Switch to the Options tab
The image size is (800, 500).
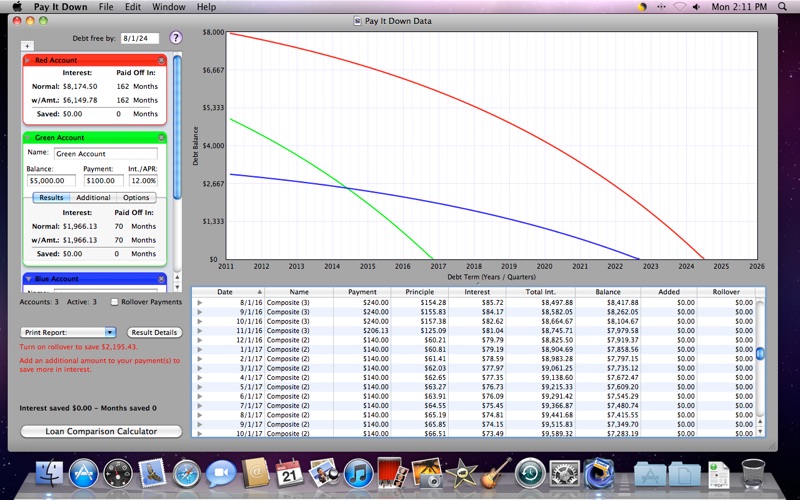point(136,197)
